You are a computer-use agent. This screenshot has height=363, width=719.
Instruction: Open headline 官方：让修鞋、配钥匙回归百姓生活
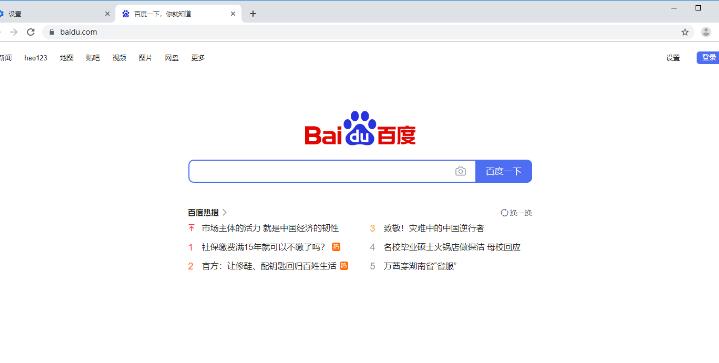[269, 266]
